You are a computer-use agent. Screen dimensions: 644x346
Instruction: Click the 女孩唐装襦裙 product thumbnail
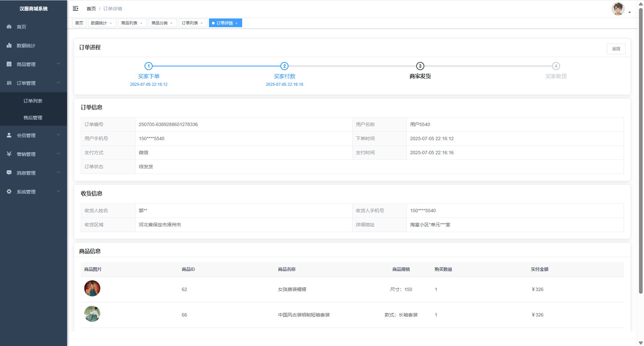[92, 288]
